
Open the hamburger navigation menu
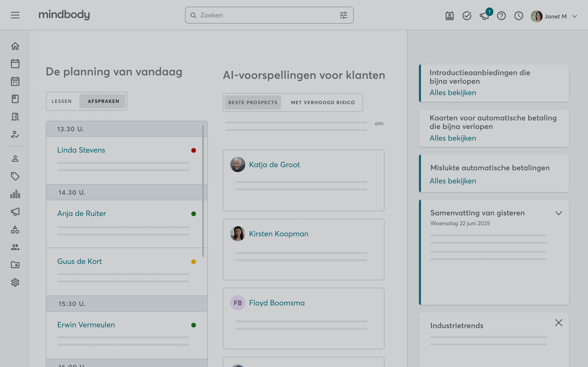(x=15, y=15)
